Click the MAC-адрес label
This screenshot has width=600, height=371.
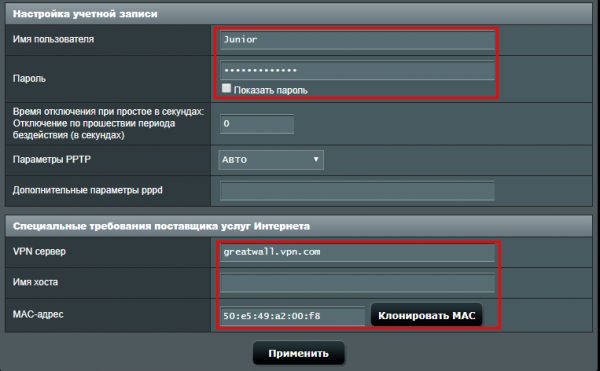[x=38, y=314]
